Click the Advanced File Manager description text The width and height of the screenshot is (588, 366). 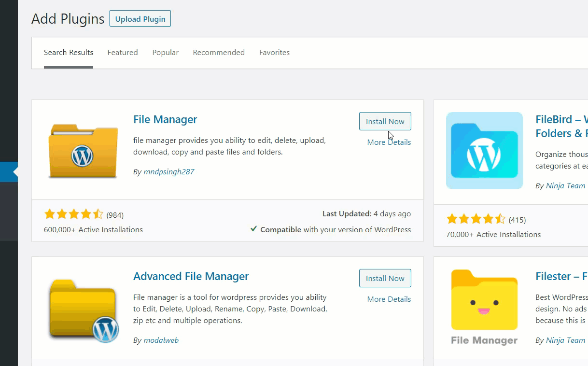click(x=230, y=309)
